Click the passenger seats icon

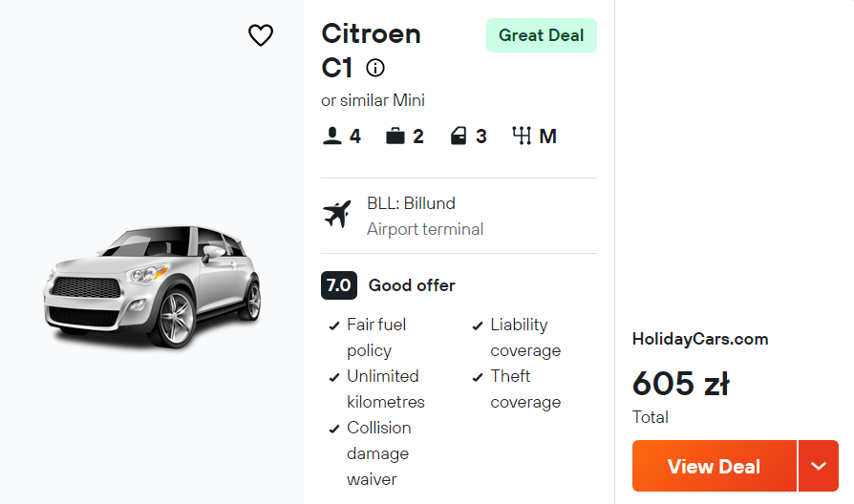pos(331,136)
